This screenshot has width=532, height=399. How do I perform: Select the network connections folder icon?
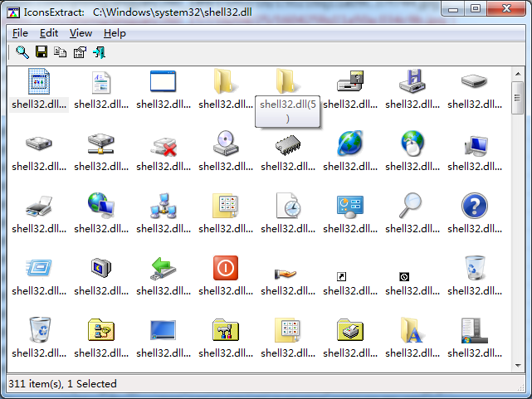101,330
